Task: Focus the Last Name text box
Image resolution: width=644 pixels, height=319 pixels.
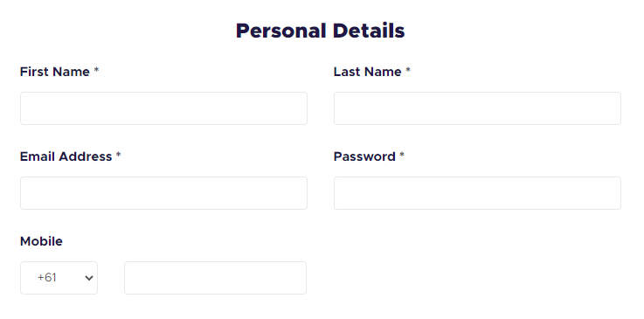Action: [477, 108]
